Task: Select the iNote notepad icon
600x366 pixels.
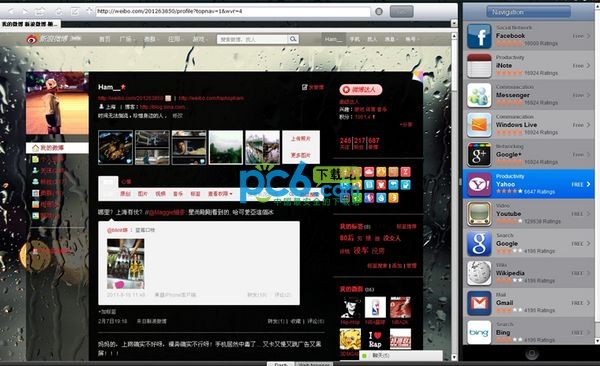Action: pos(479,65)
